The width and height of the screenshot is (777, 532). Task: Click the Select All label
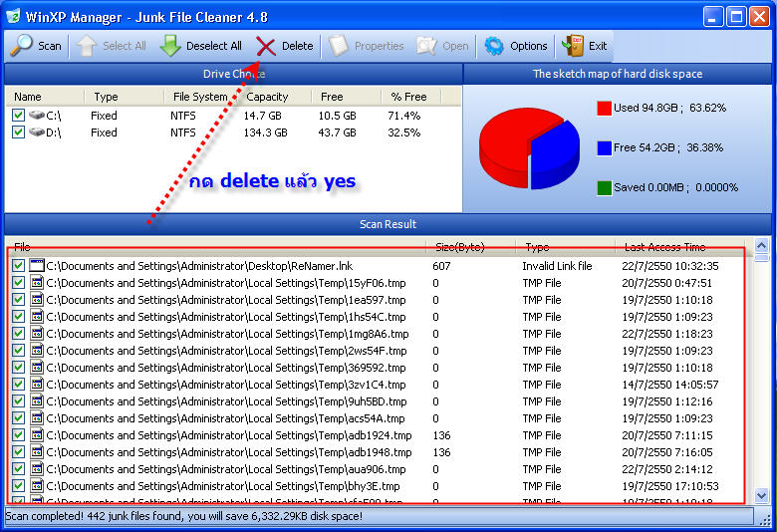125,46
